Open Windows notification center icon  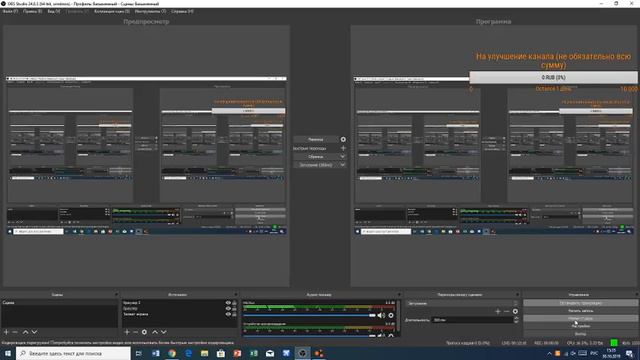[x=630, y=353]
